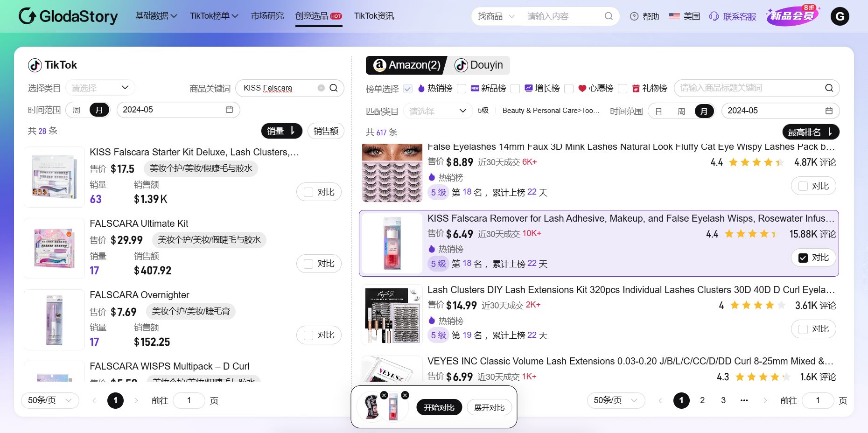This screenshot has height=433, width=868.
Task: Enable the 礼物榜 checkbox
Action: coord(623,89)
